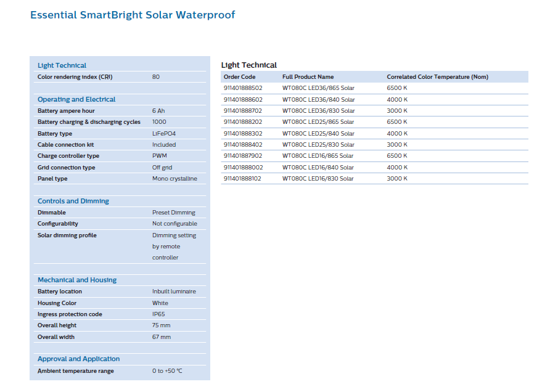The height and width of the screenshot is (392, 558).
Task: Select 'Cable connection kit' label
Action: (x=66, y=144)
